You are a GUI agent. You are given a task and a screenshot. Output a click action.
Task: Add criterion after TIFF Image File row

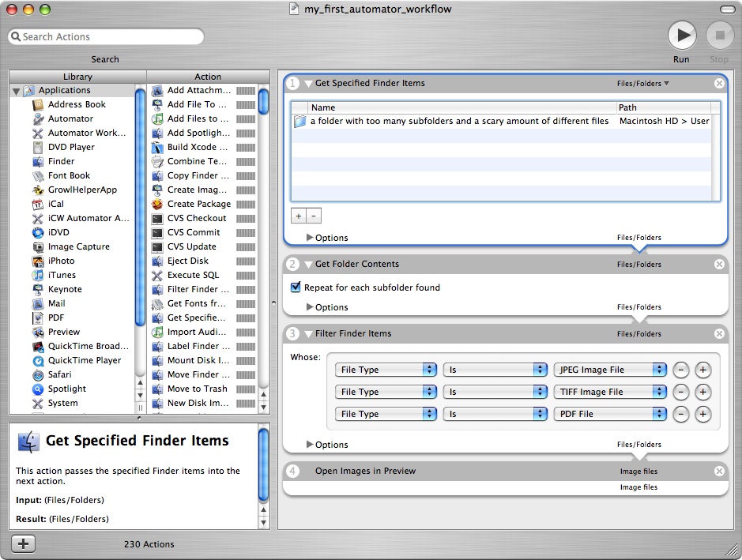[702, 392]
